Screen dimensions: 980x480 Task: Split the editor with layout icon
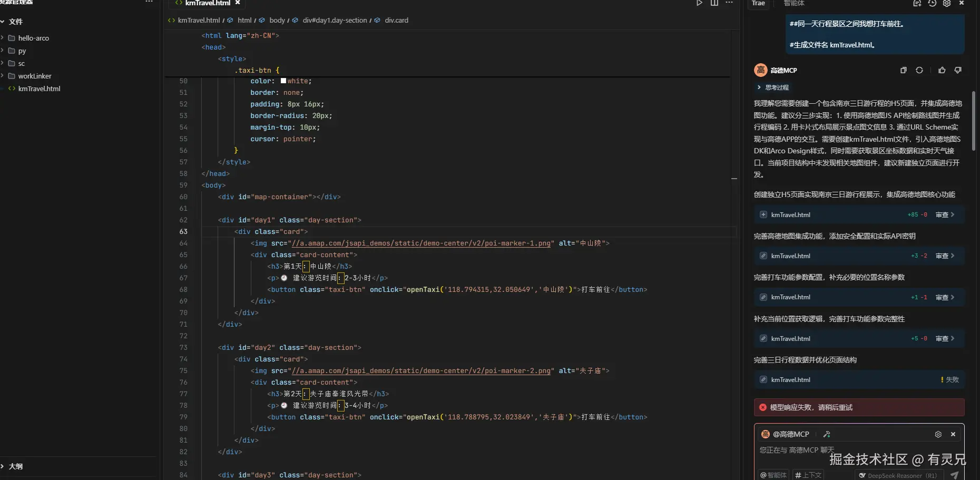[x=714, y=3]
